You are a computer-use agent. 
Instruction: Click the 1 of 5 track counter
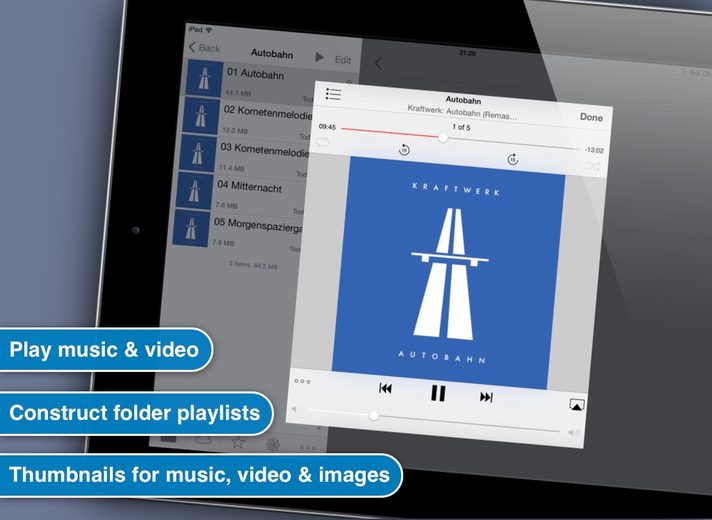tap(461, 127)
